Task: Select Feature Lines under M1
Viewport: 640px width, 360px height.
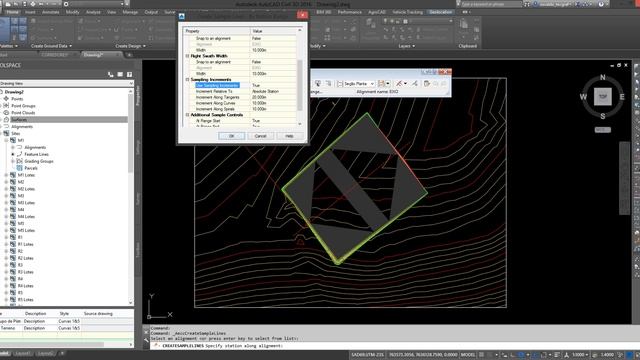Action: 36,154
